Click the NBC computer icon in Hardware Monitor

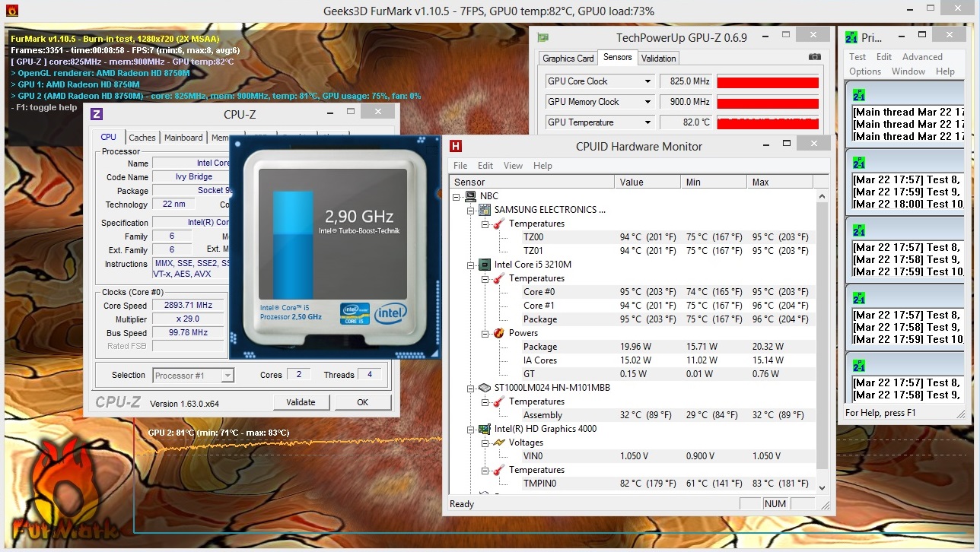(x=471, y=196)
